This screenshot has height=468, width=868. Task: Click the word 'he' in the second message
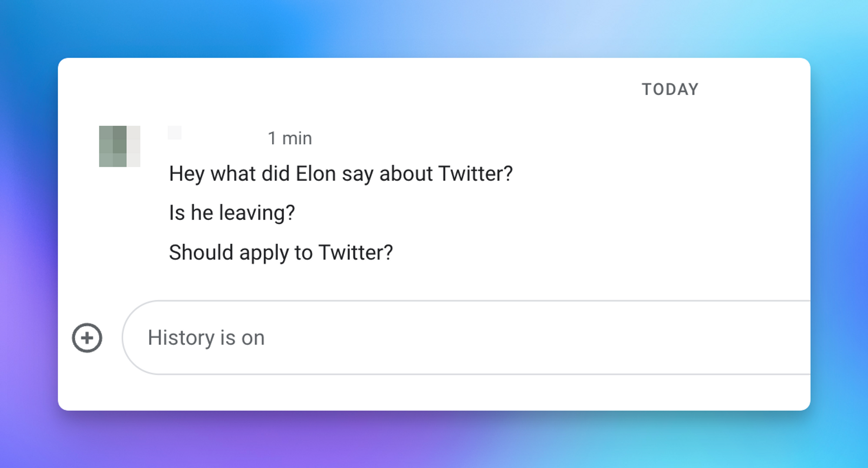click(202, 213)
